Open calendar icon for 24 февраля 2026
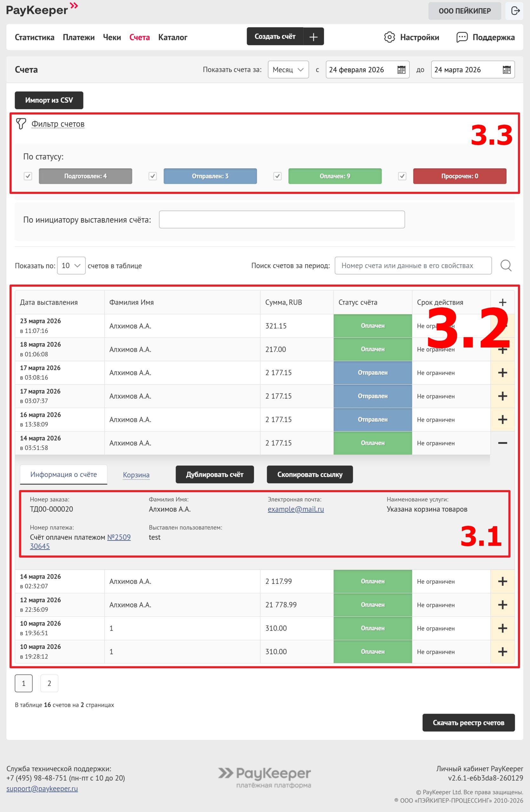The height and width of the screenshot is (812, 530). coord(401,70)
